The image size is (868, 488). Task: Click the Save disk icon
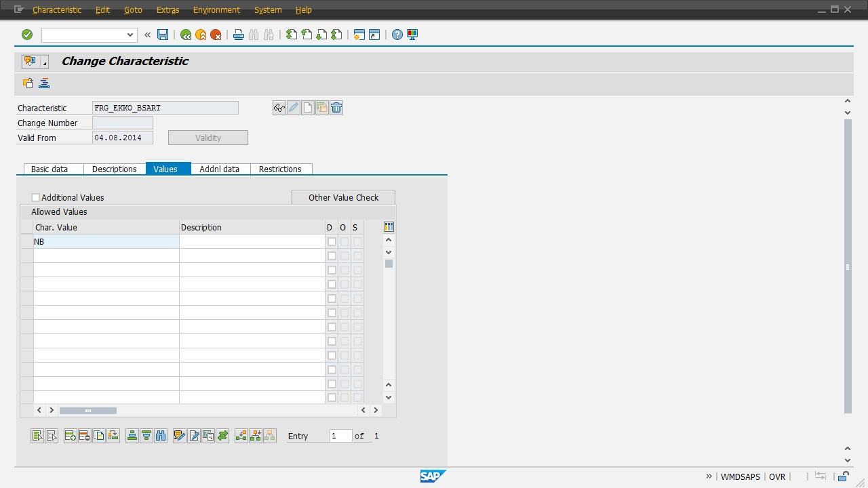tap(163, 35)
